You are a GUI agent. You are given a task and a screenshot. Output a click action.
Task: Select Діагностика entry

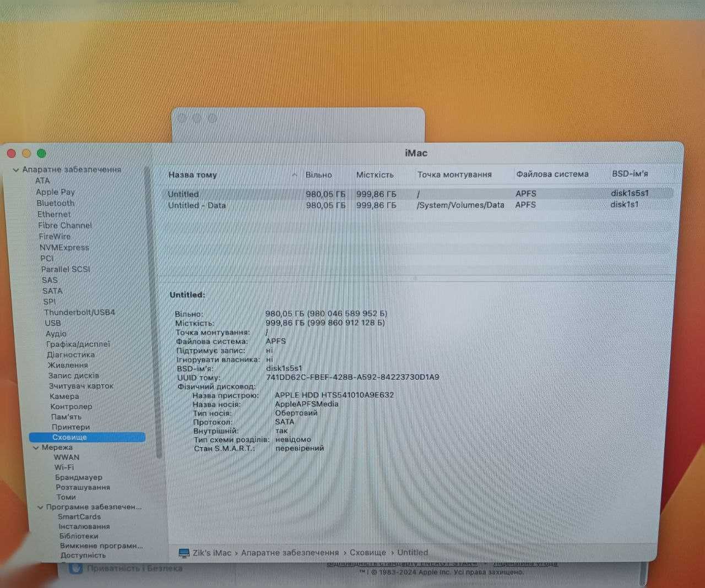pos(70,355)
